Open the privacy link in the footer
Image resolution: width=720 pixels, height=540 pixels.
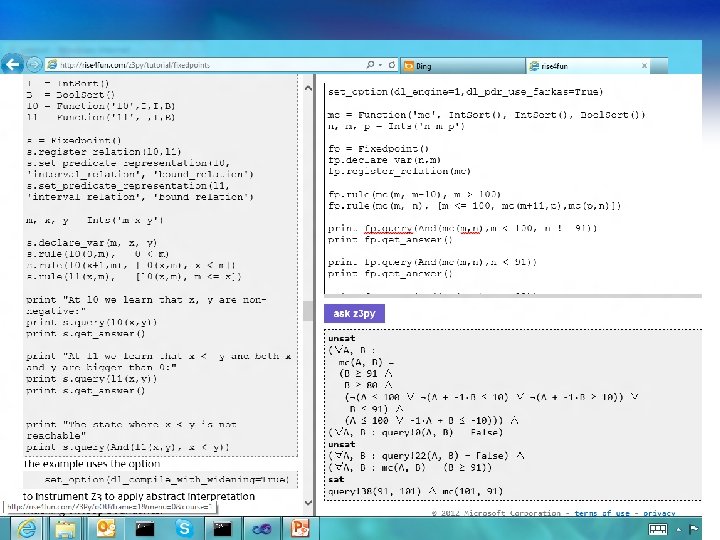coord(659,513)
